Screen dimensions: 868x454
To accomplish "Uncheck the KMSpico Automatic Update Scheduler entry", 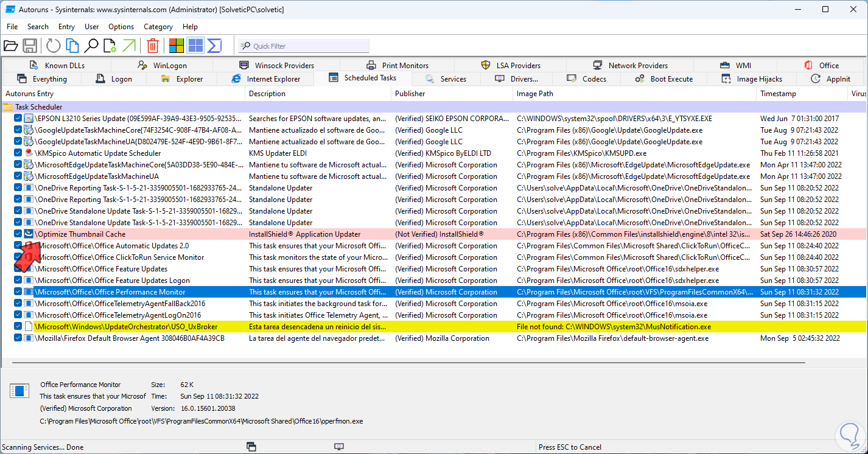I will [x=18, y=153].
